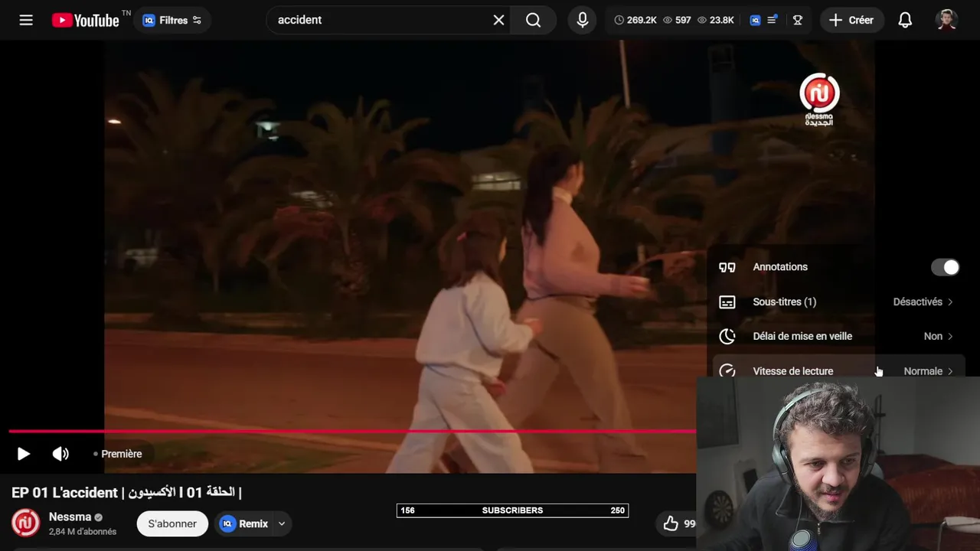The image size is (980, 551).
Task: Click the video title EP 01 L'accident
Action: tap(127, 492)
